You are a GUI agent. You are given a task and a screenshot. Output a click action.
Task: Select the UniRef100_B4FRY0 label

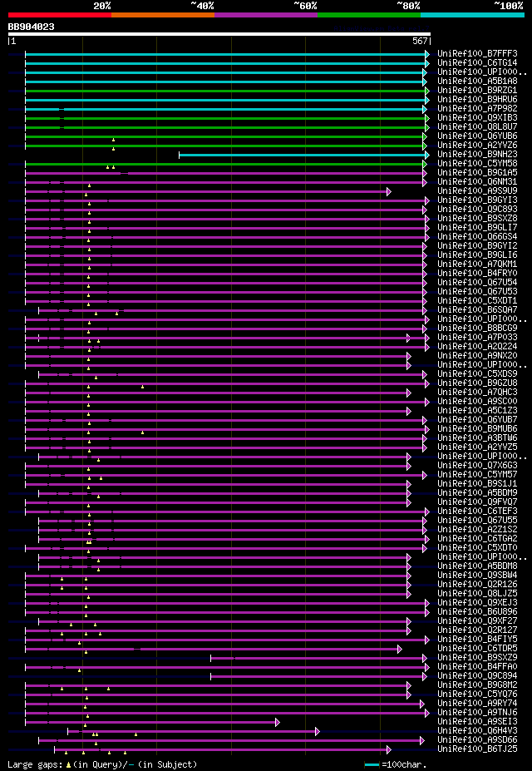(x=477, y=274)
